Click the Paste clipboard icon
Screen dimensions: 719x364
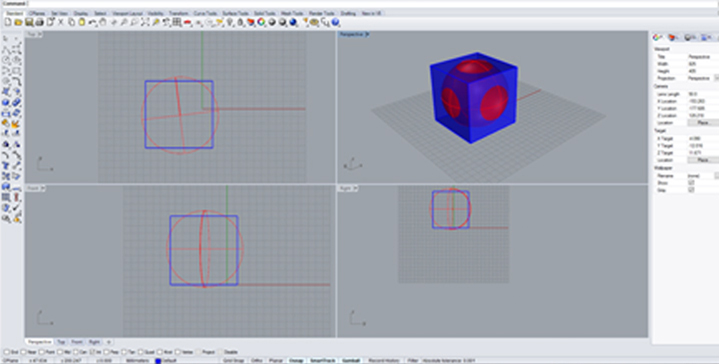[x=82, y=22]
